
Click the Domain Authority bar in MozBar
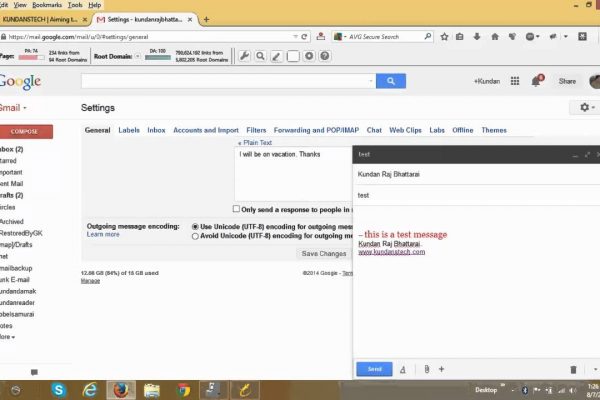[x=158, y=57]
